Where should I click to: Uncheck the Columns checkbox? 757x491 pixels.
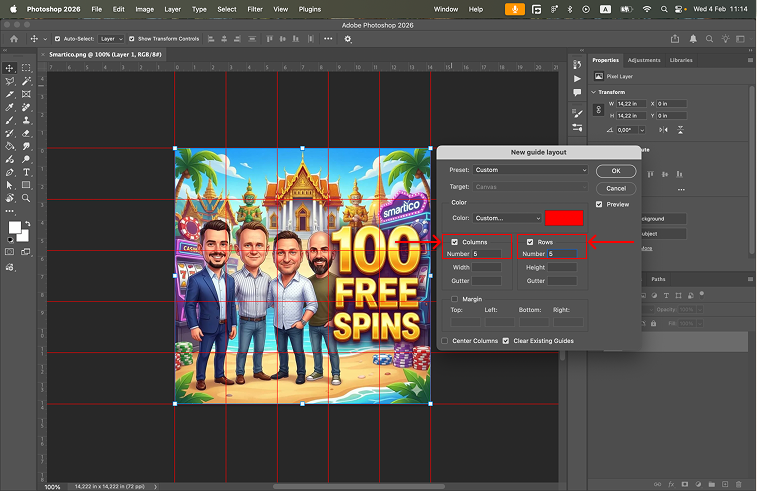(455, 242)
